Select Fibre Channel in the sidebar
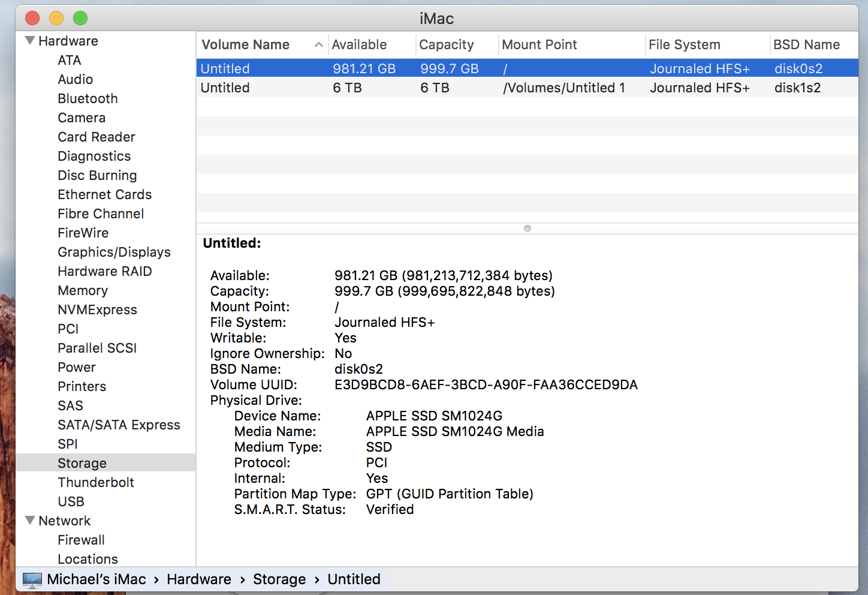This screenshot has width=868, height=595. 101,214
